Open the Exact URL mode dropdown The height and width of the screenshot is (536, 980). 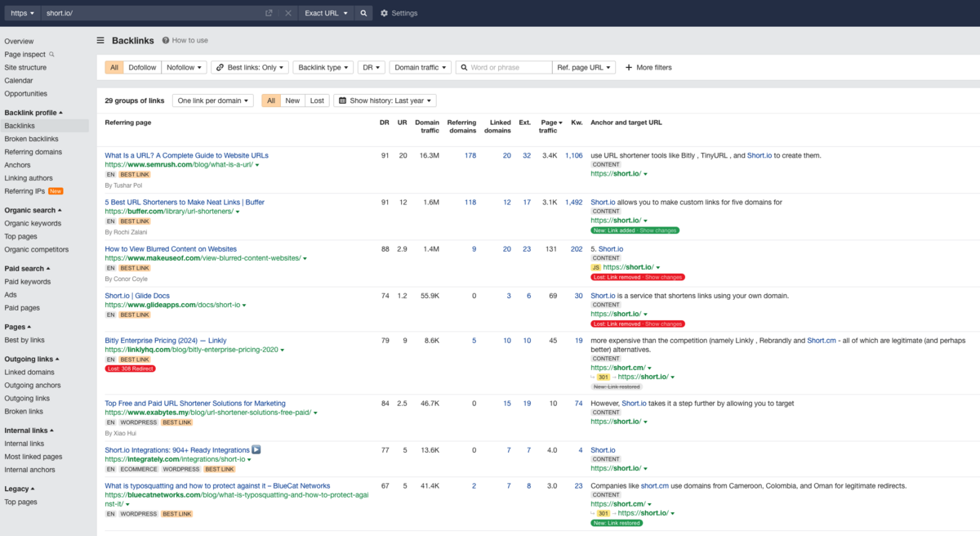326,13
